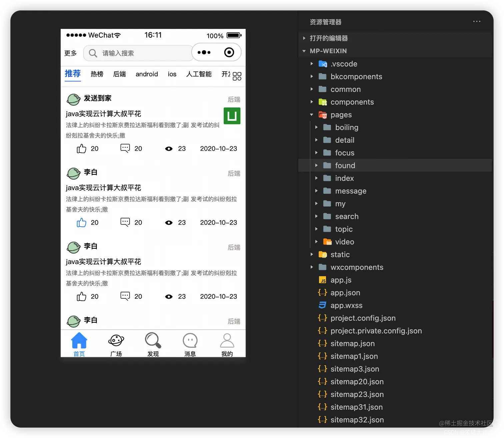
Task: Collapse the MP-WEIXIN tree
Action: click(304, 51)
